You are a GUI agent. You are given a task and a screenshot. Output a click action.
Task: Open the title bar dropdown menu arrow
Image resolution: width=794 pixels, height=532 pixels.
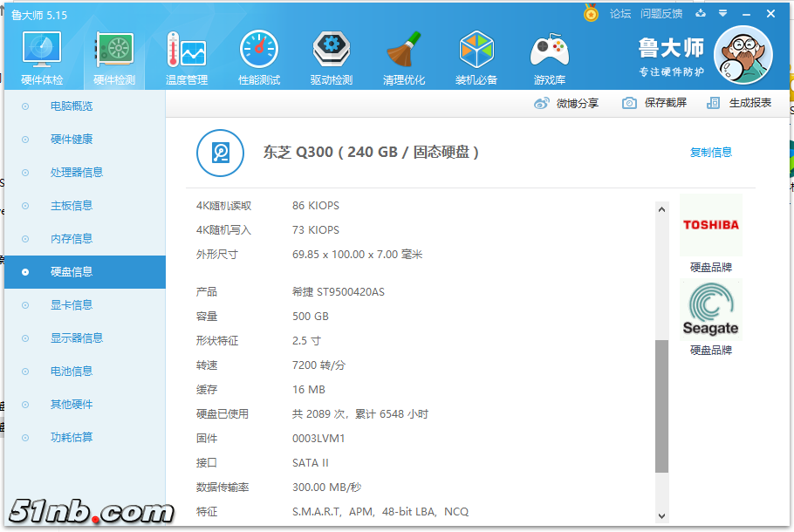tap(722, 14)
